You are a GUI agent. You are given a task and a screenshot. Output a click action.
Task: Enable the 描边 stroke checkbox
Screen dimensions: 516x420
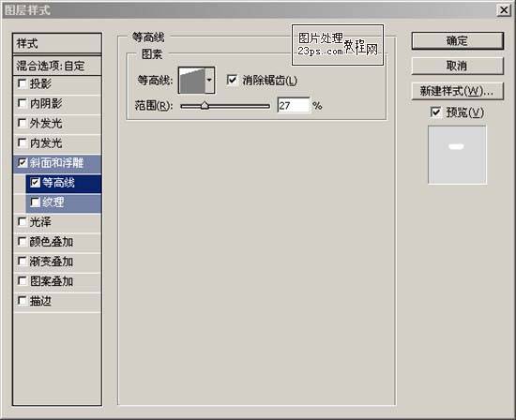click(23, 301)
